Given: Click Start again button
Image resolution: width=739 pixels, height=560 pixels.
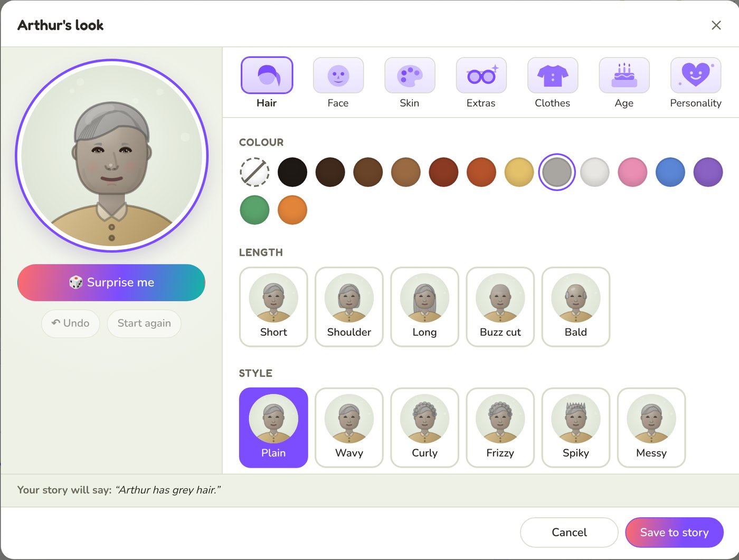Looking at the screenshot, I should coord(144,323).
